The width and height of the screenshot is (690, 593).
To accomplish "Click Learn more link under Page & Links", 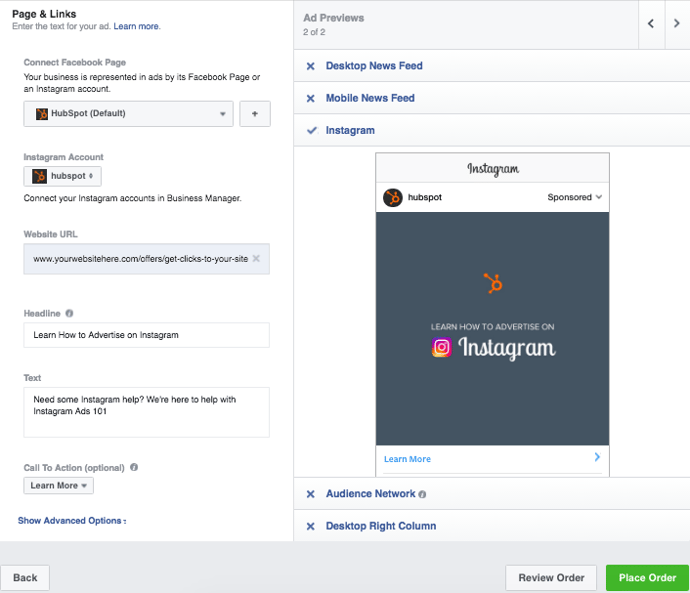I will (137, 26).
